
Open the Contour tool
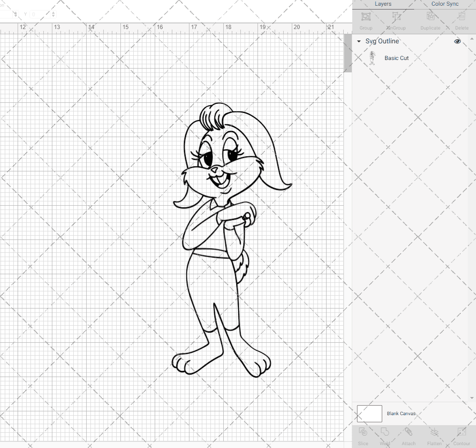click(461, 432)
